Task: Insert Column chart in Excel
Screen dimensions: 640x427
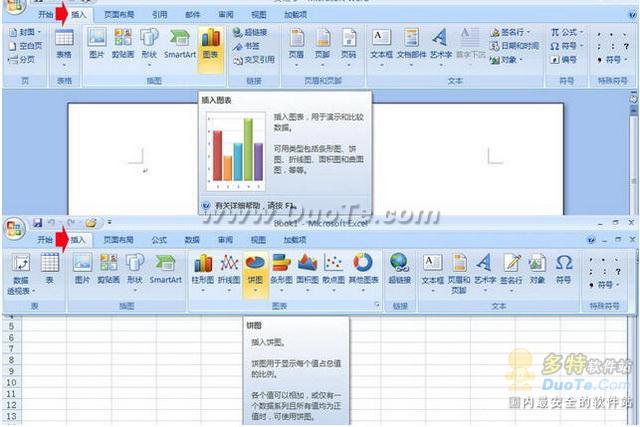Action: [x=203, y=272]
